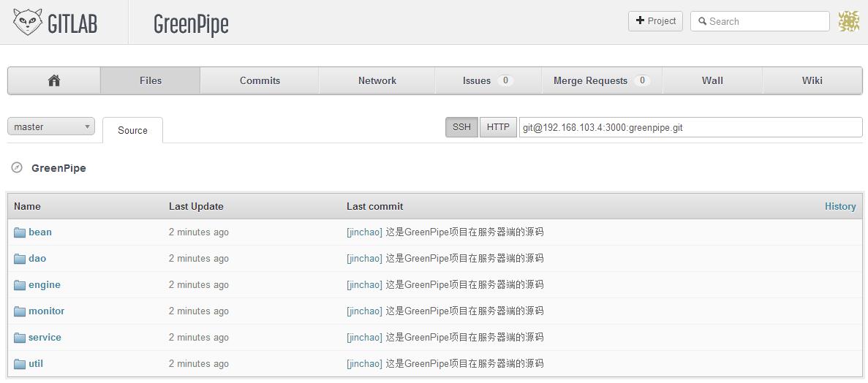Open the Issues tab
The width and height of the screenshot is (868, 383).
(488, 81)
